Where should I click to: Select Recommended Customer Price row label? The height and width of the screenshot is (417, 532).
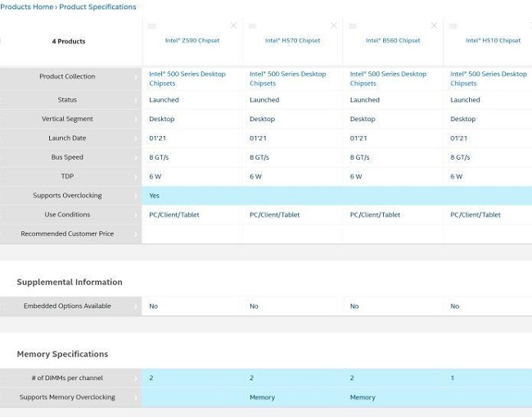pyautogui.click(x=67, y=233)
